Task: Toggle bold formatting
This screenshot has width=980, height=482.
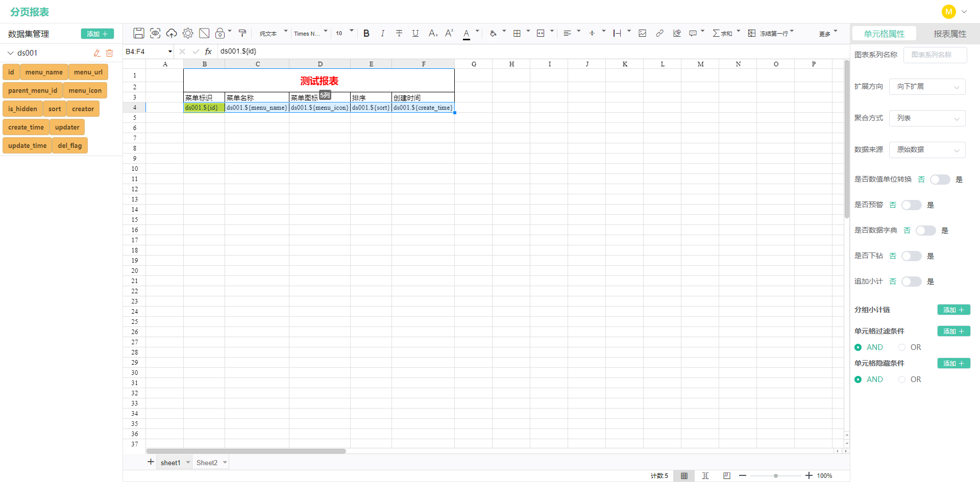Action: (x=366, y=33)
